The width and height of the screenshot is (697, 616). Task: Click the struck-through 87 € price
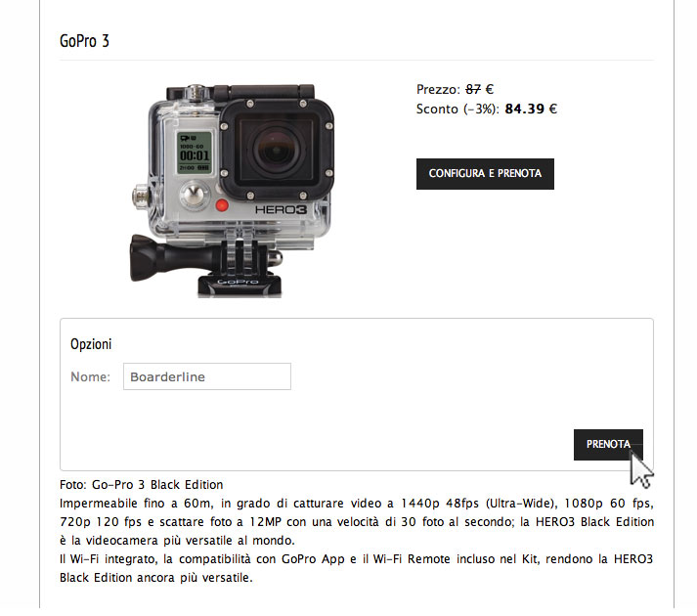pos(480,89)
